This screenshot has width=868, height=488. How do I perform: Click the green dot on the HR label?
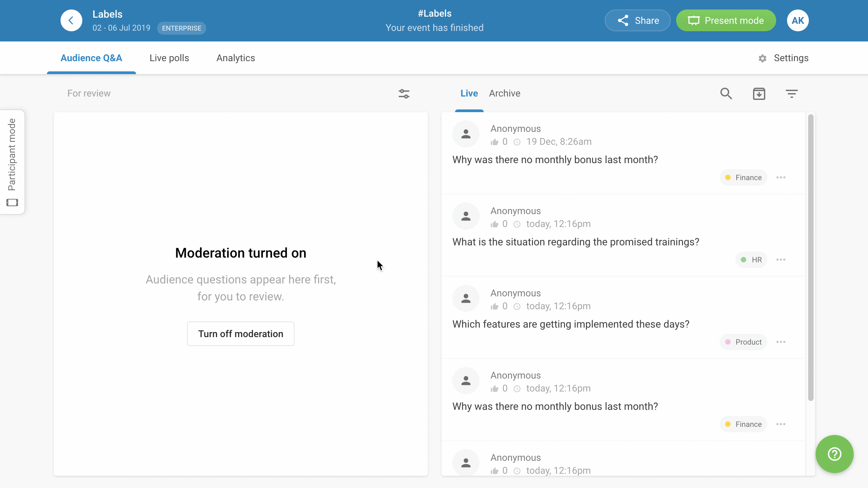(744, 260)
